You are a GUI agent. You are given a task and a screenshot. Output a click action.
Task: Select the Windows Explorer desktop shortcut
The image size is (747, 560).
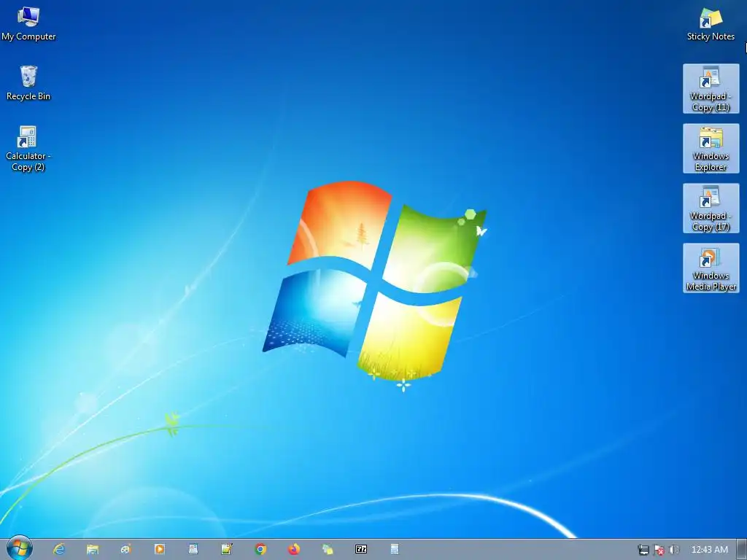[x=711, y=149]
